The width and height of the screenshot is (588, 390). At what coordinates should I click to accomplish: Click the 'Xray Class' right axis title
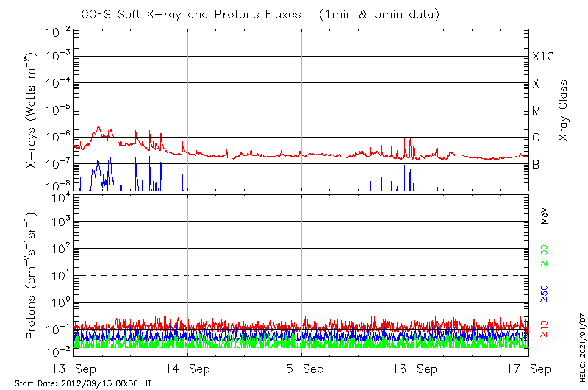point(564,110)
